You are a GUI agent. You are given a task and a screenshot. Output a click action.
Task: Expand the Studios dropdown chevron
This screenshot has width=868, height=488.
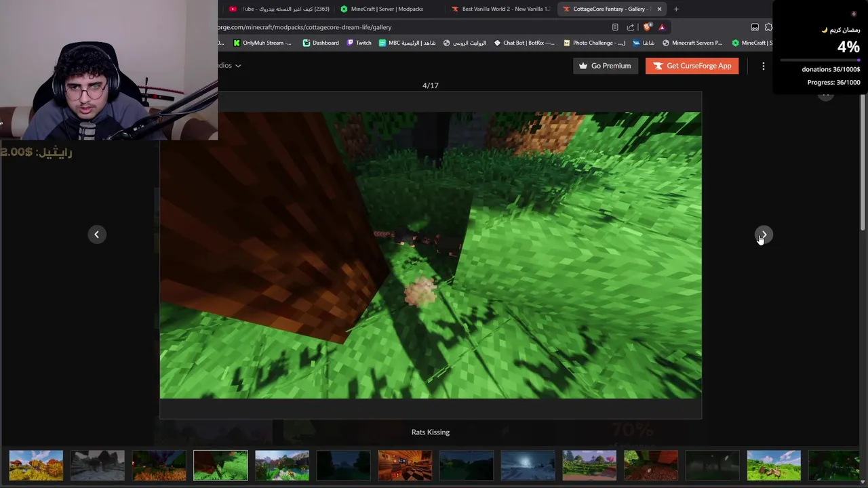238,66
